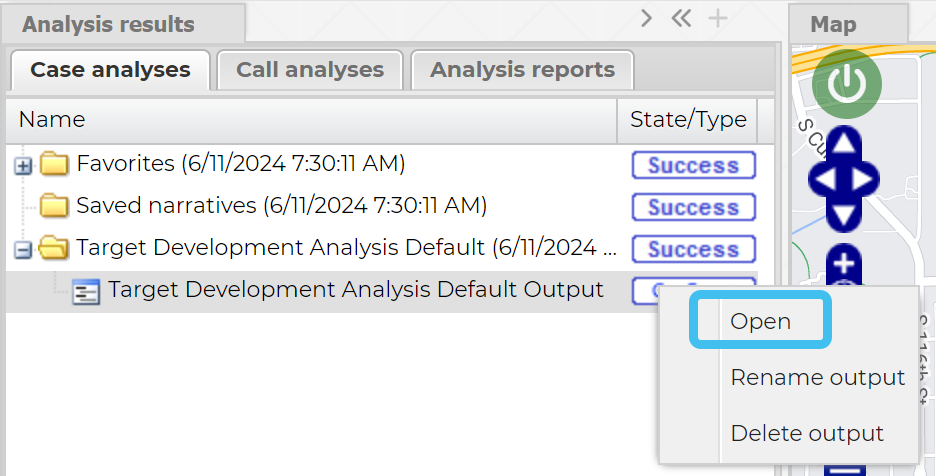Click the green power button on map

[847, 85]
